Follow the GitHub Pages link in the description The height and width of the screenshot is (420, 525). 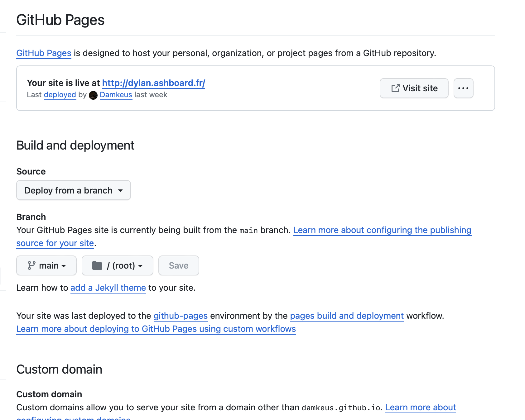coord(44,53)
